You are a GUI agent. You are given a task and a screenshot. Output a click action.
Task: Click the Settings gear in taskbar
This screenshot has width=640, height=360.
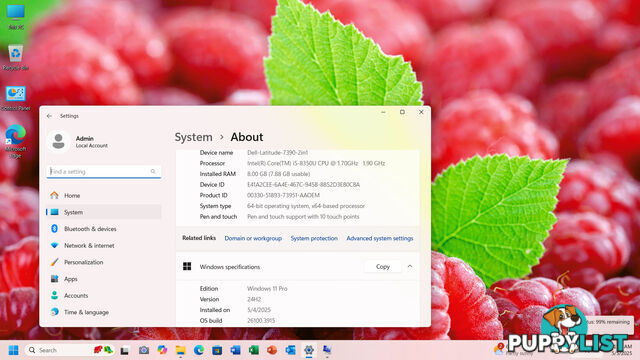tap(309, 350)
